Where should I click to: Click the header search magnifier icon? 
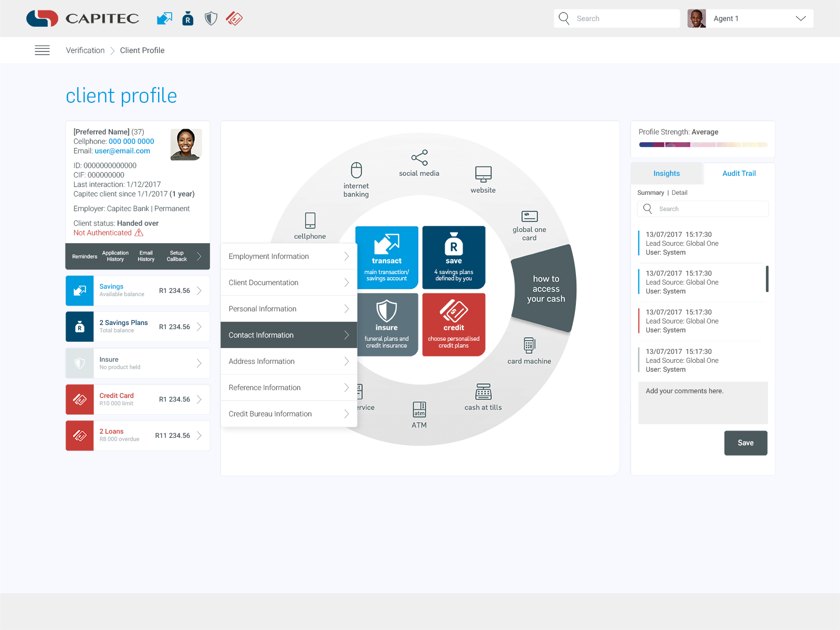pyautogui.click(x=564, y=18)
